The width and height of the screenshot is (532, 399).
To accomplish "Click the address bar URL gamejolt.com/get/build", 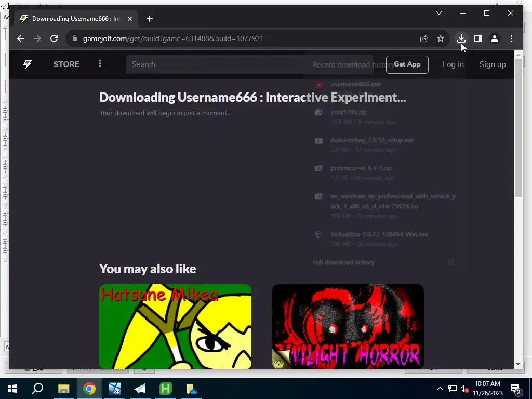I will 173,38.
